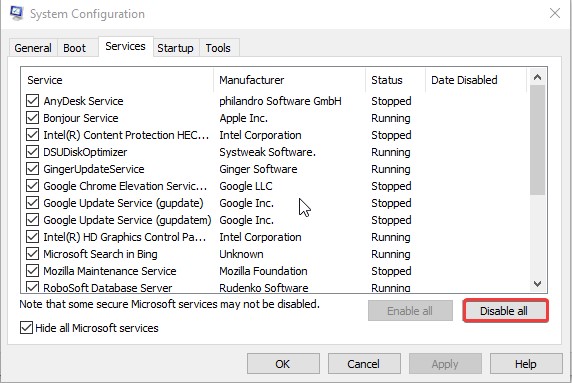572x383 pixels.
Task: Click the Stopped status of AnyDesk Service
Action: [391, 101]
